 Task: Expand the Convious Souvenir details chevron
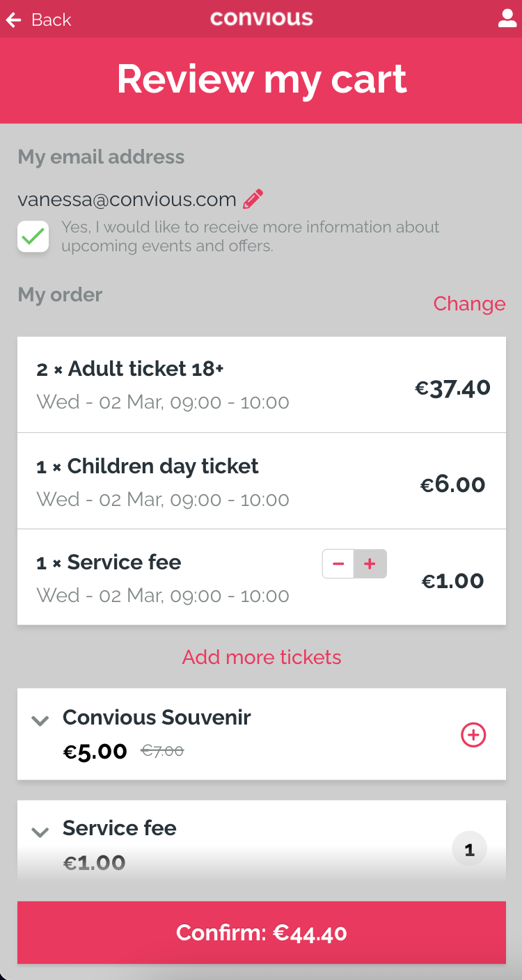pos(40,721)
